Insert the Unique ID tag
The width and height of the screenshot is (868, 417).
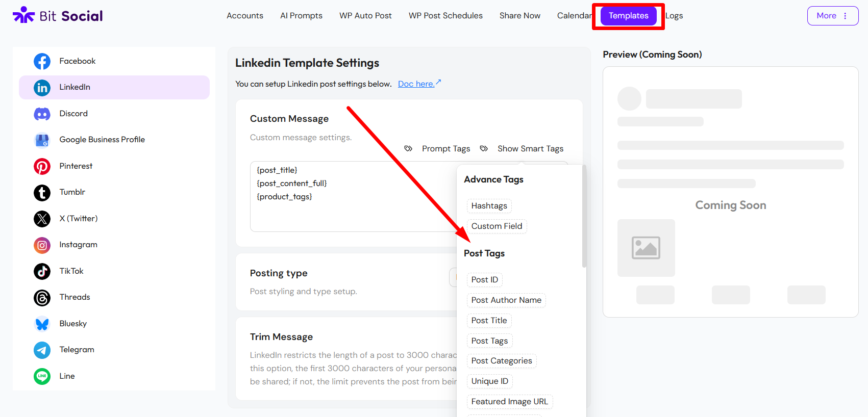(489, 381)
